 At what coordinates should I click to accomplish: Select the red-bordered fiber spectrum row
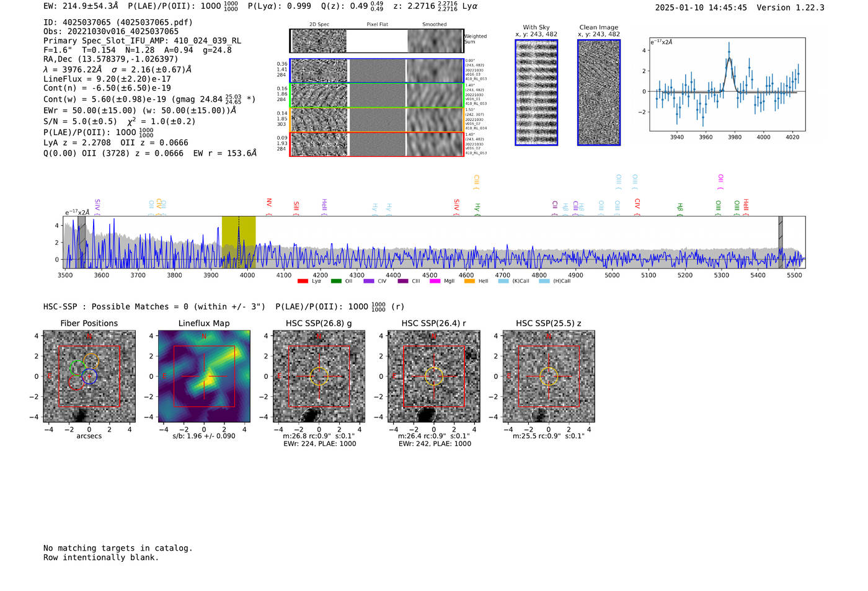point(376,144)
